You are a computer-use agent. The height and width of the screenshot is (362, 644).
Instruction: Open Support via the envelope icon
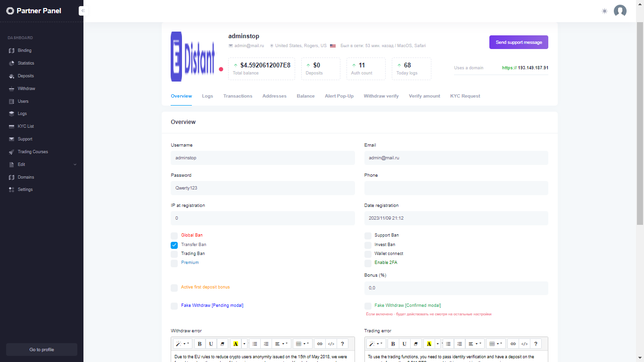(x=12, y=139)
